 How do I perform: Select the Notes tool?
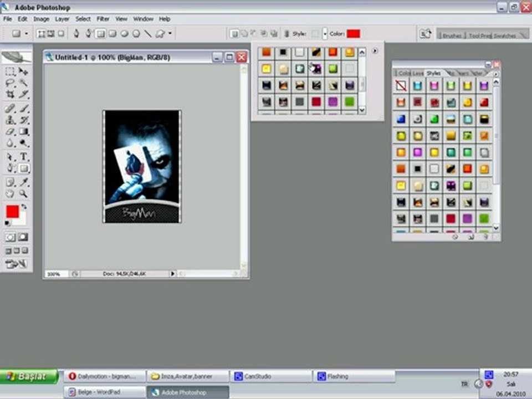point(10,182)
